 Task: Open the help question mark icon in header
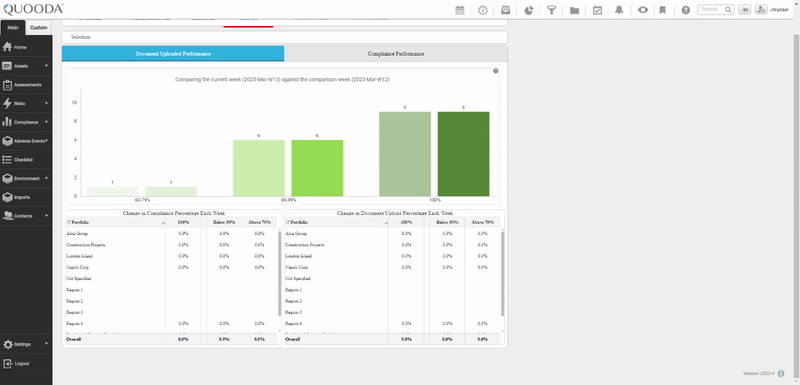pyautogui.click(x=686, y=10)
